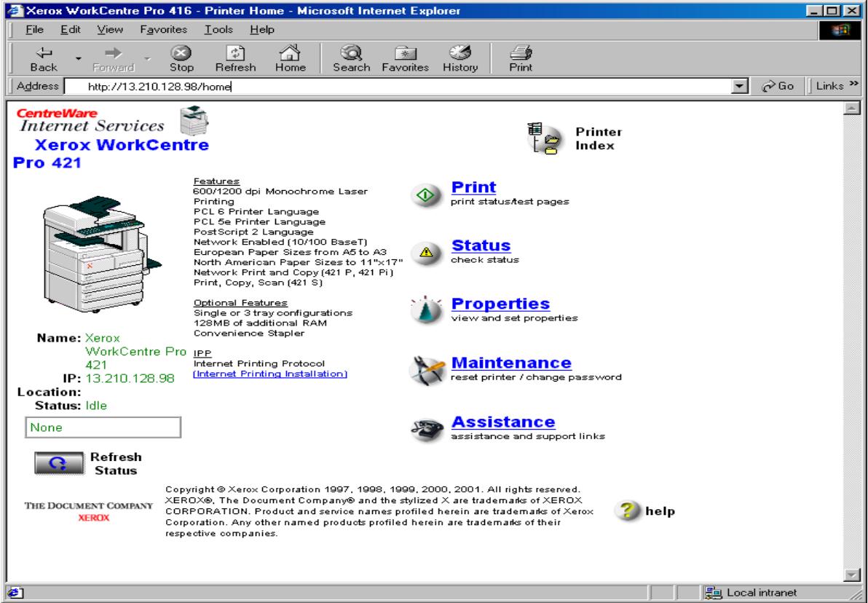
Task: Open the View menu
Action: coord(110,29)
